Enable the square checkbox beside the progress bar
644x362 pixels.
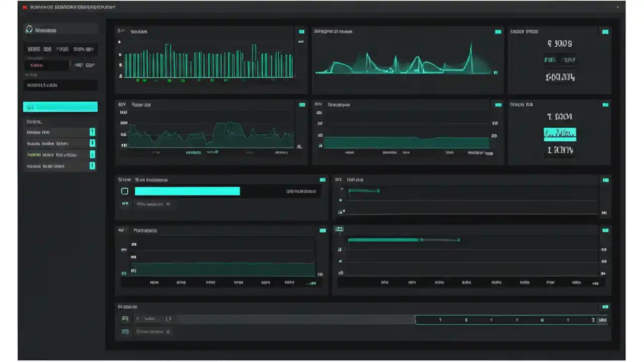tap(125, 191)
